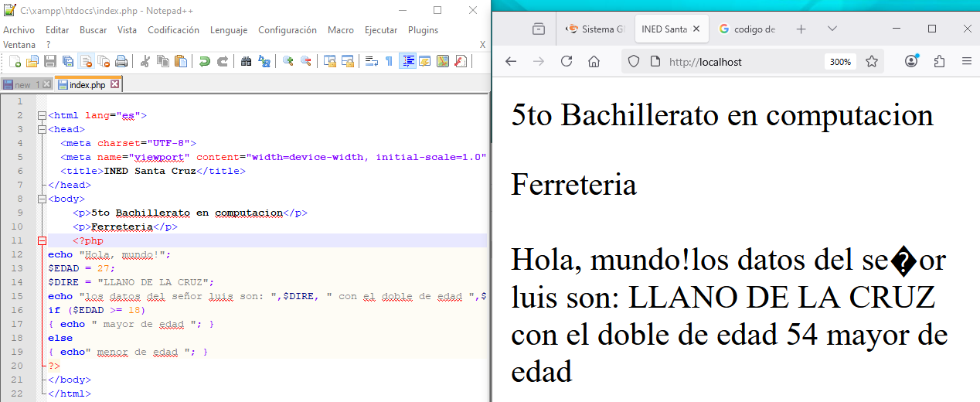
Task: Click the Zoom In magnifier icon
Action: 288,61
